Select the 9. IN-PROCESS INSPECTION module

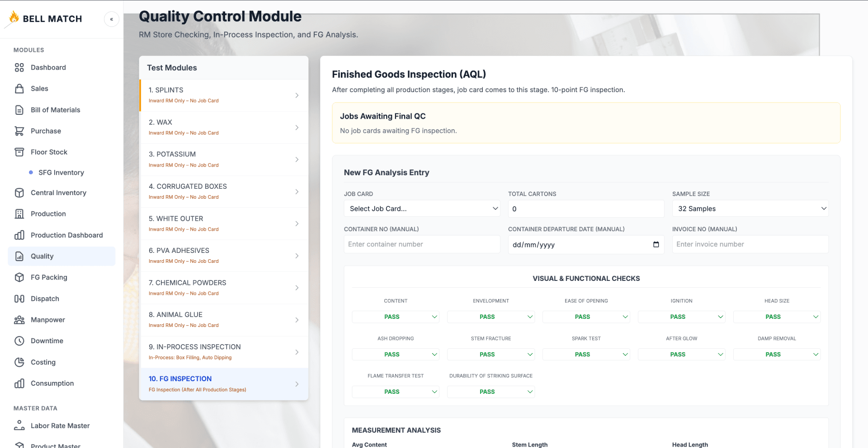click(224, 352)
